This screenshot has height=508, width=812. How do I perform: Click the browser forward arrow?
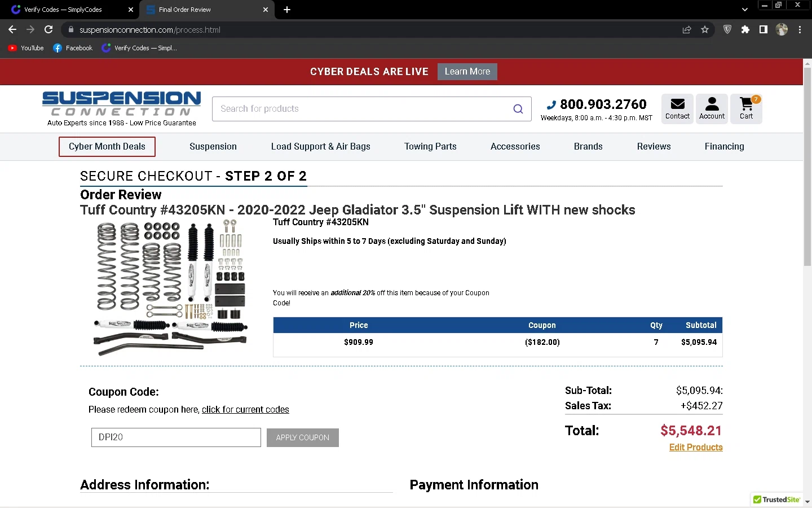(x=30, y=30)
